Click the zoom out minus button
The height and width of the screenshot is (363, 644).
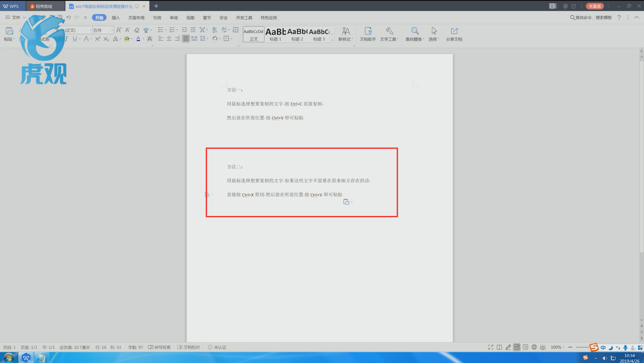click(570, 347)
